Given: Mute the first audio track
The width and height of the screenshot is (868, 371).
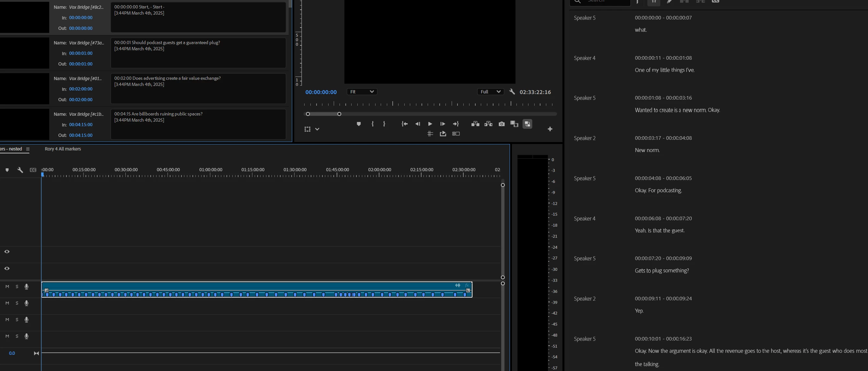Looking at the screenshot, I should (7, 287).
